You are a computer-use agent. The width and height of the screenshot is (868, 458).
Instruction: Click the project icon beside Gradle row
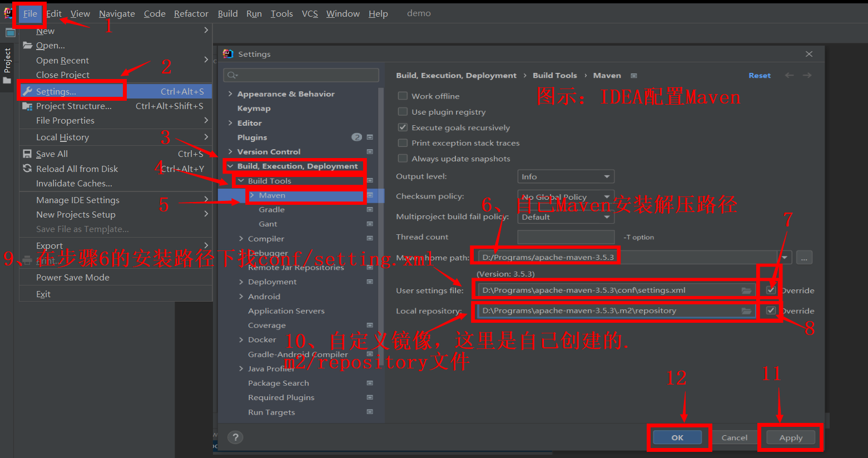[370, 210]
